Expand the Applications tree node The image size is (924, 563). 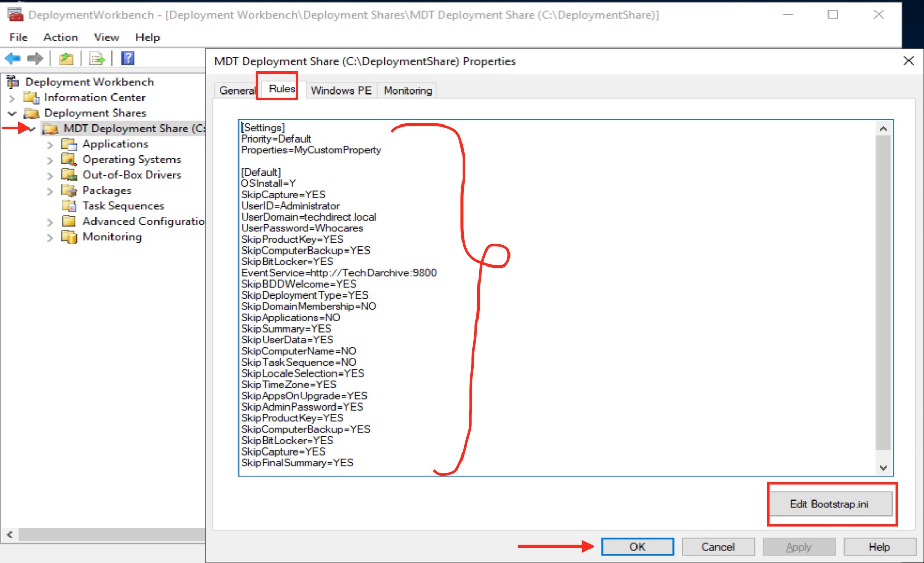tap(50, 144)
